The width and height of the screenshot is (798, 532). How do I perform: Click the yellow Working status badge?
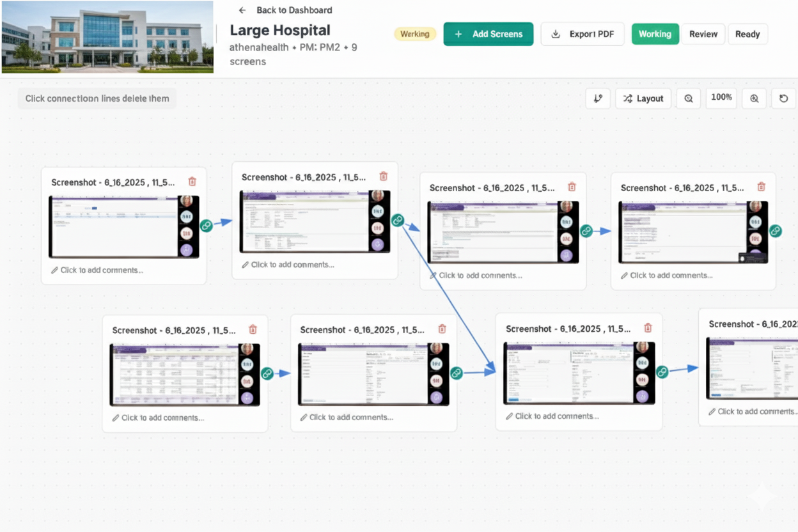click(414, 34)
